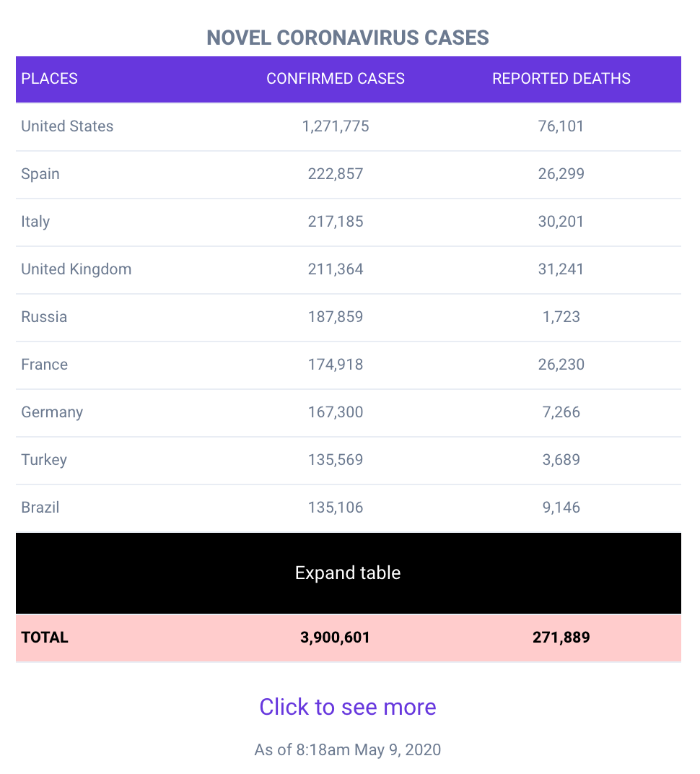Screen dimensions: 700x774
Task: Select the PLACES column header
Action: click(49, 79)
